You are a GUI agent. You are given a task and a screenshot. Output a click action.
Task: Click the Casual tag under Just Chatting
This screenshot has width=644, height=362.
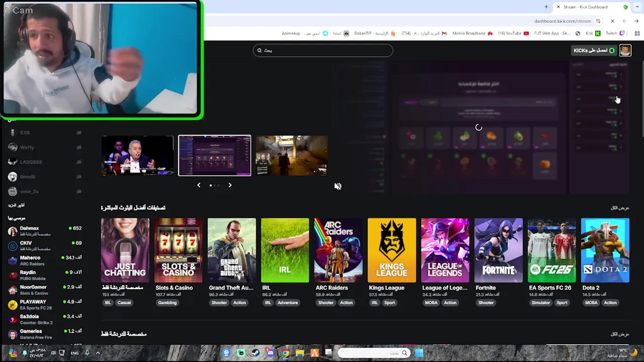tap(124, 303)
